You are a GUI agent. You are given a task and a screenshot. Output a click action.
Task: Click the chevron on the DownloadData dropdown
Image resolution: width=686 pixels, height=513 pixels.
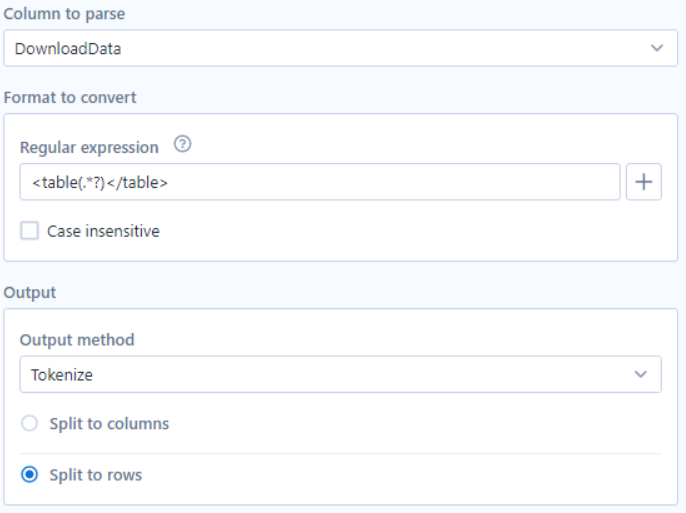tap(657, 48)
